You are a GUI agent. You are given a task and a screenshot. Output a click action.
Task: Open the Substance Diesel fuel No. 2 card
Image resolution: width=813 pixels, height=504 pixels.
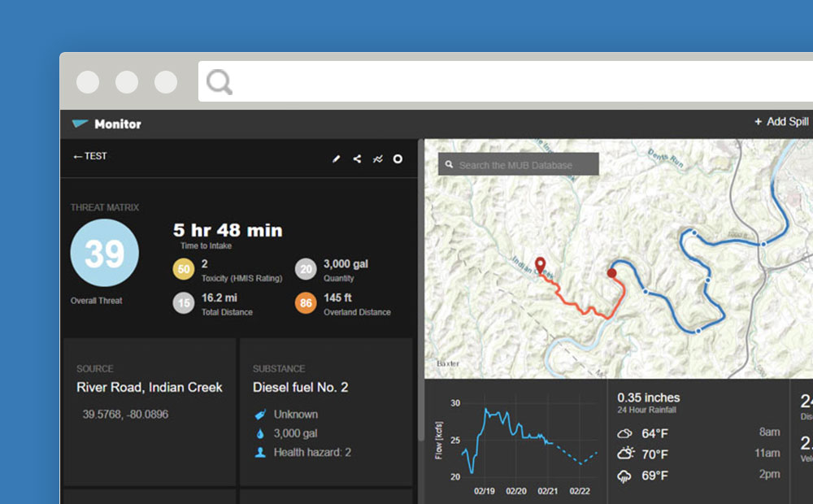pos(326,412)
